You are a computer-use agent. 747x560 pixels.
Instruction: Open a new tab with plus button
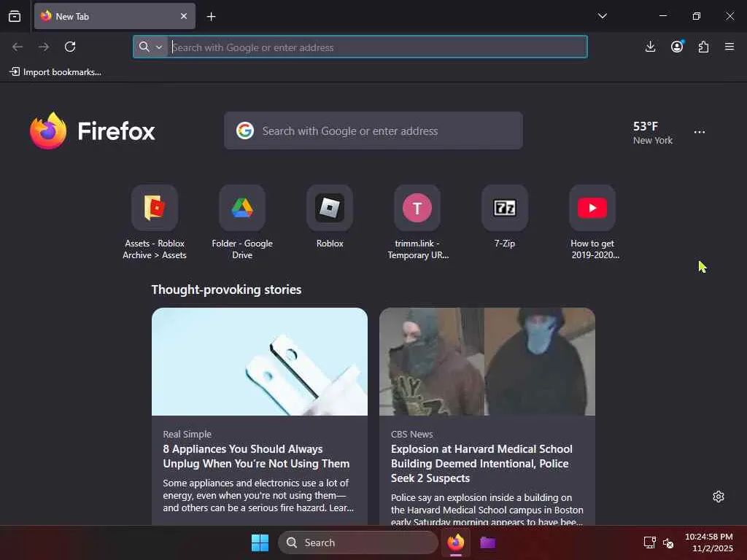pos(211,17)
